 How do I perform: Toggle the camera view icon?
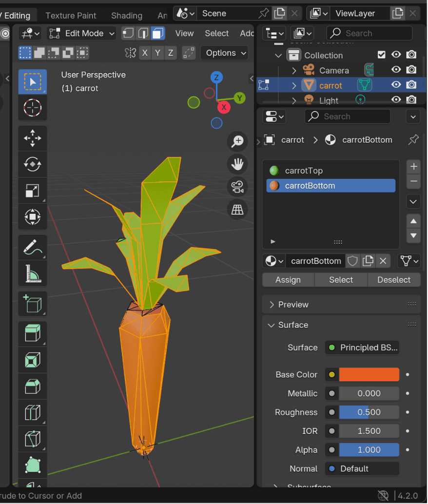(237, 187)
